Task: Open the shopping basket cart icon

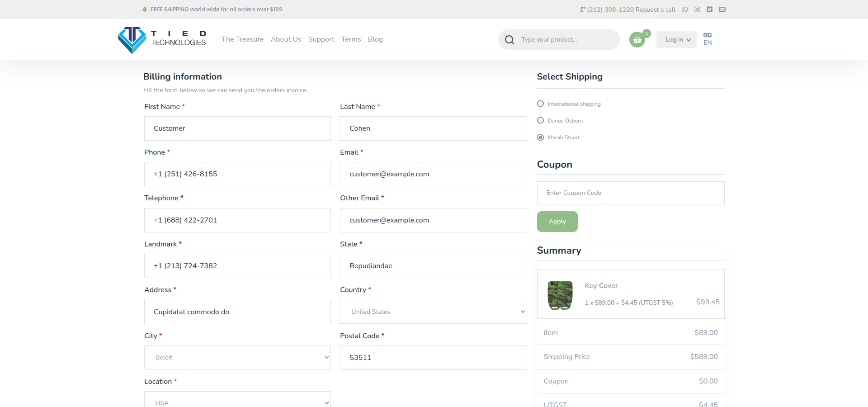Action: pyautogui.click(x=637, y=40)
